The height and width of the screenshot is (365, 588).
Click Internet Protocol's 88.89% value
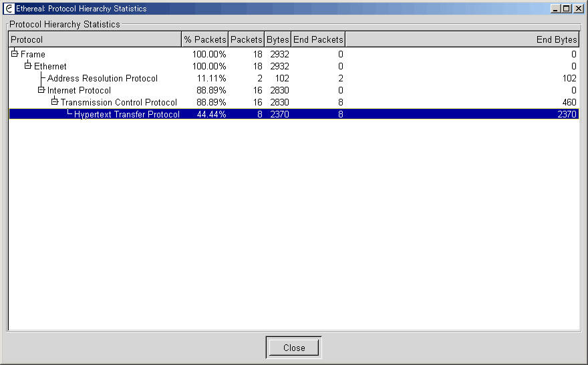(212, 90)
